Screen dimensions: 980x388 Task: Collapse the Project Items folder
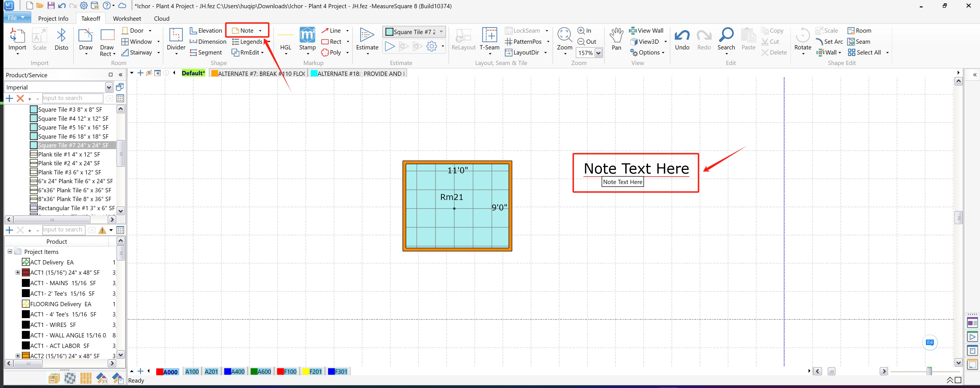coord(10,251)
